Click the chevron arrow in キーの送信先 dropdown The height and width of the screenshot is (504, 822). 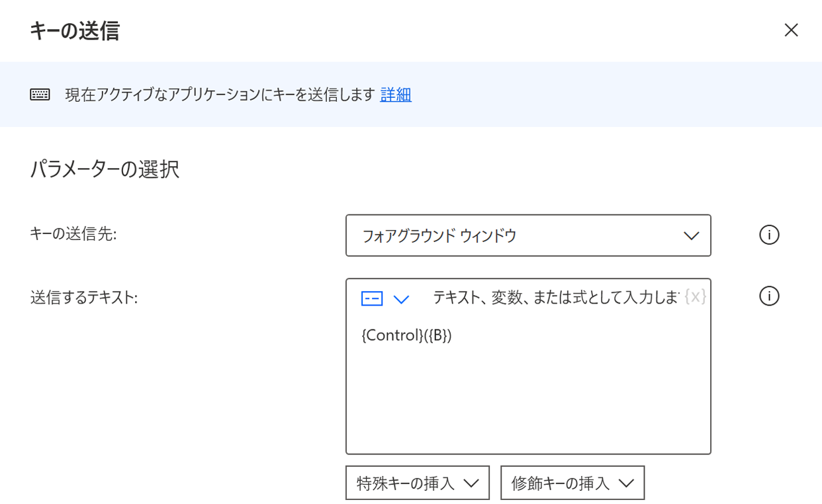(x=691, y=235)
